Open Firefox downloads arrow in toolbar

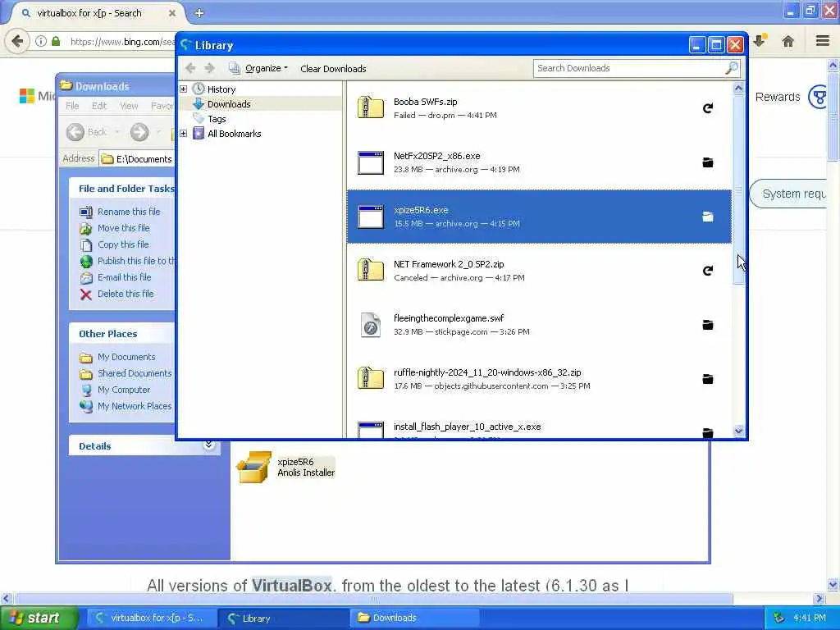click(x=760, y=41)
